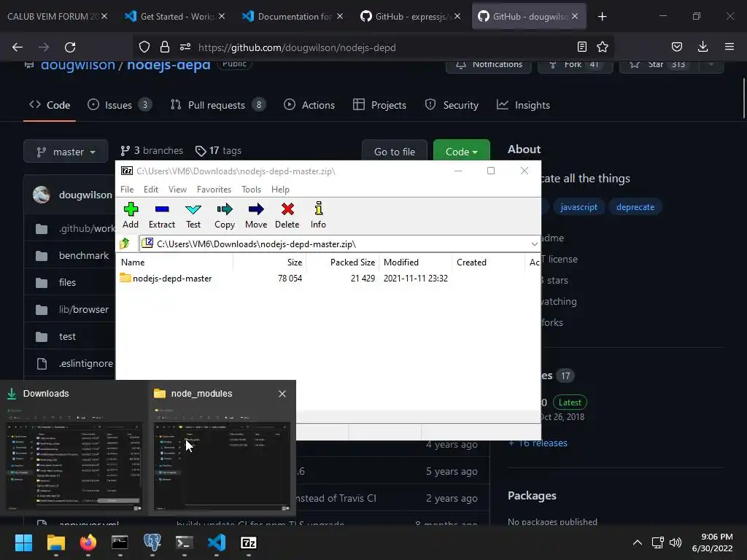747x560 pixels.
Task: Click the Extract tool in 7-Zip
Action: (x=162, y=215)
